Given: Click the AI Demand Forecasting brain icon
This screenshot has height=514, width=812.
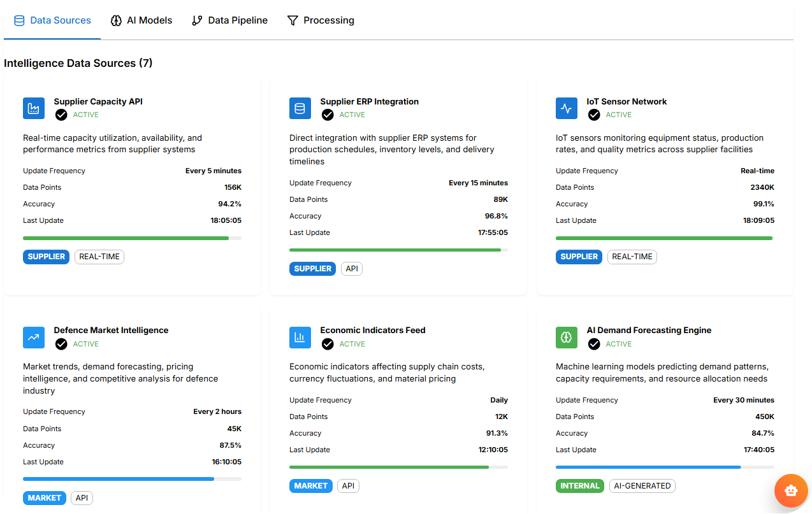Looking at the screenshot, I should pos(567,337).
